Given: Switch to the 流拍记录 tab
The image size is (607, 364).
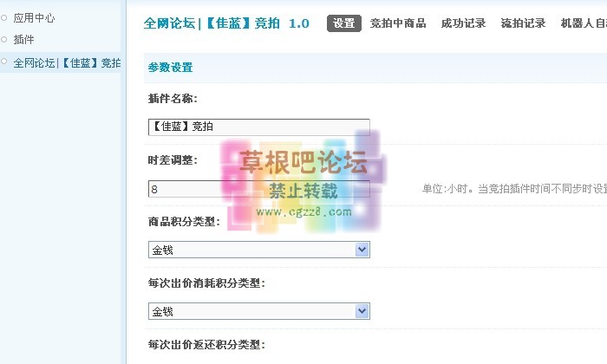Looking at the screenshot, I should coord(523,23).
